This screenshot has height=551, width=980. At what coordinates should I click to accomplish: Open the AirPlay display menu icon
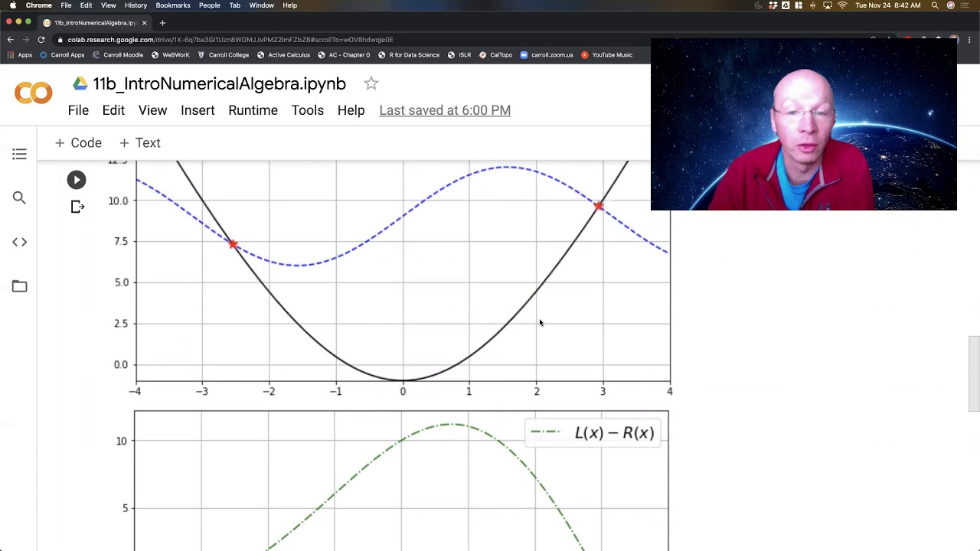coord(828,5)
